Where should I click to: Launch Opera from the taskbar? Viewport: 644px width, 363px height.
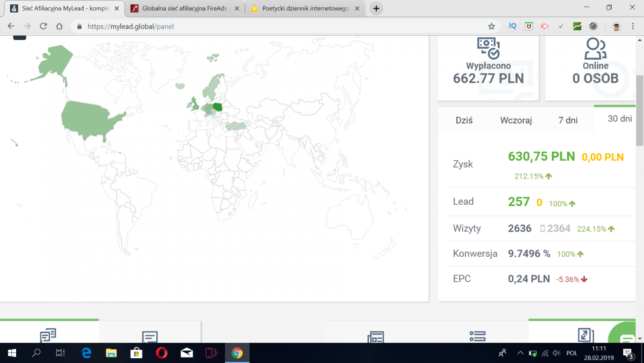tap(161, 353)
